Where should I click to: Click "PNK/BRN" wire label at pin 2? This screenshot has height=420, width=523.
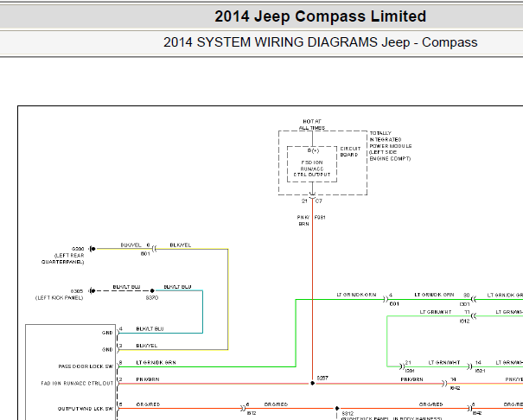pos(148,379)
